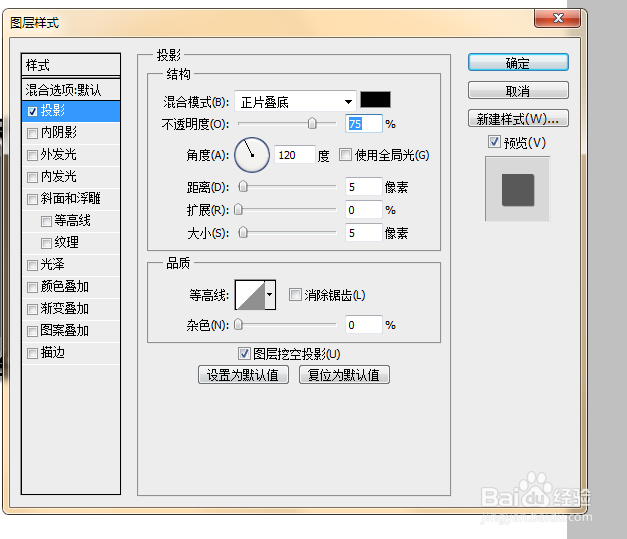Open the 混合模式 正片叠底 dropdown
Image resolution: width=627 pixels, height=539 pixels.
[295, 102]
